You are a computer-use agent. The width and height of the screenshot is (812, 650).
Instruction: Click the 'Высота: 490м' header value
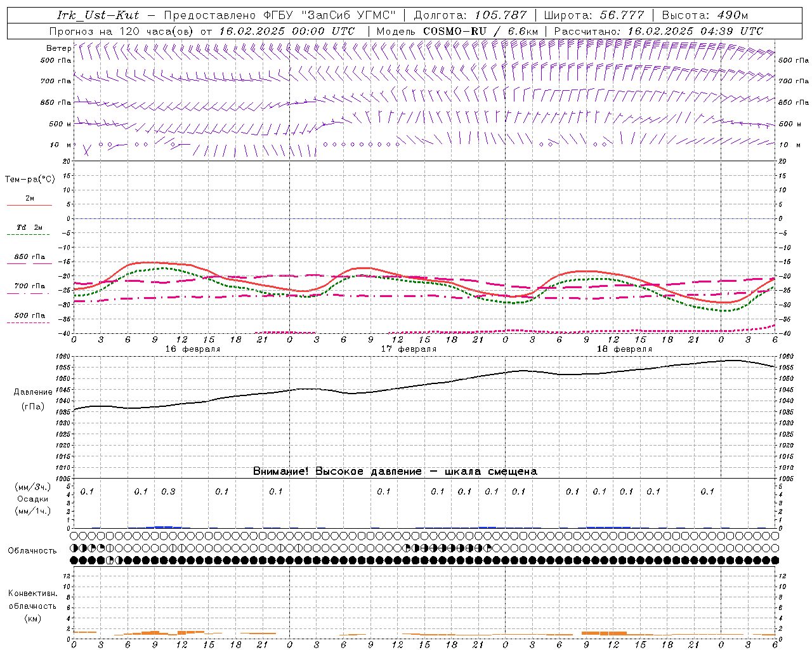pos(705,15)
